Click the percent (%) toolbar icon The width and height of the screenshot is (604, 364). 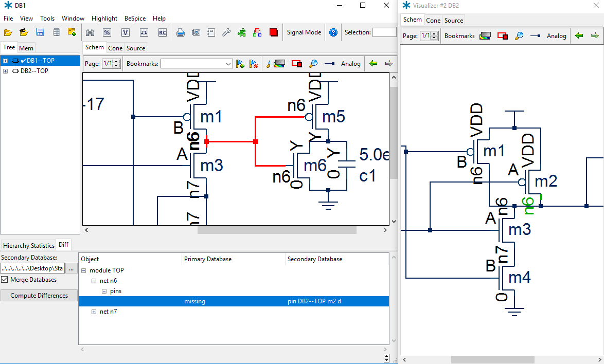[106, 33]
